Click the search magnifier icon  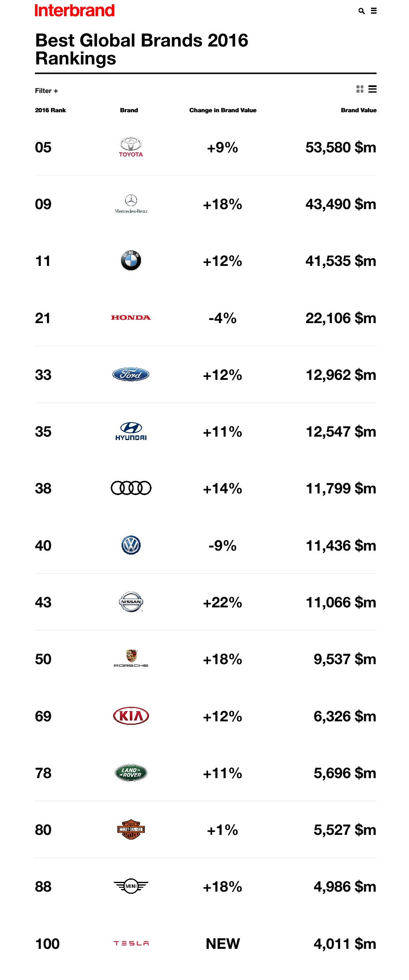pos(362,11)
